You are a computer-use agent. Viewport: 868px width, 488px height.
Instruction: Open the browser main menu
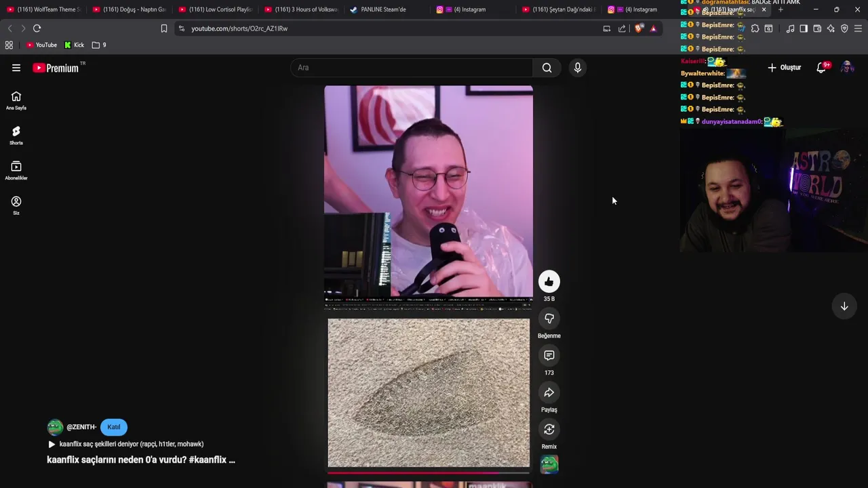[x=858, y=28]
